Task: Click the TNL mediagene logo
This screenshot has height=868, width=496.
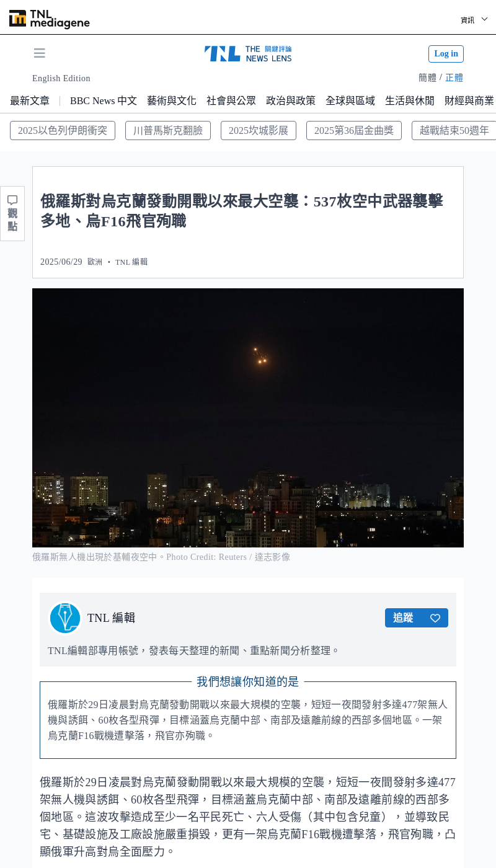Action: point(50,19)
